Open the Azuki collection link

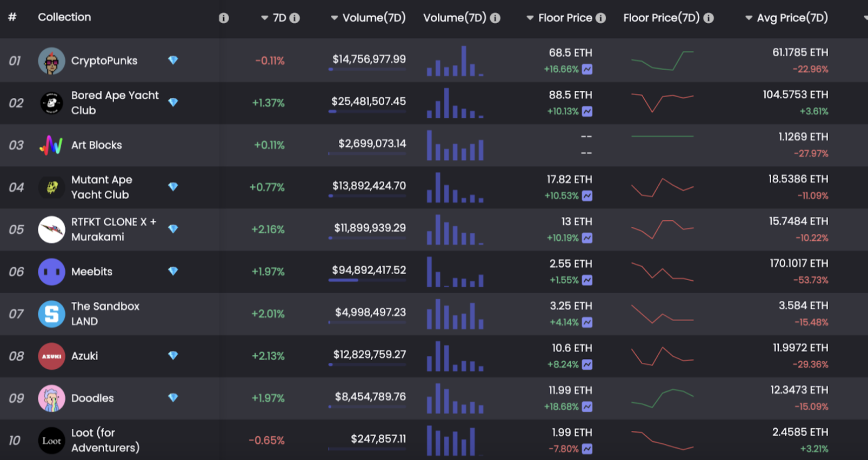[x=85, y=356]
